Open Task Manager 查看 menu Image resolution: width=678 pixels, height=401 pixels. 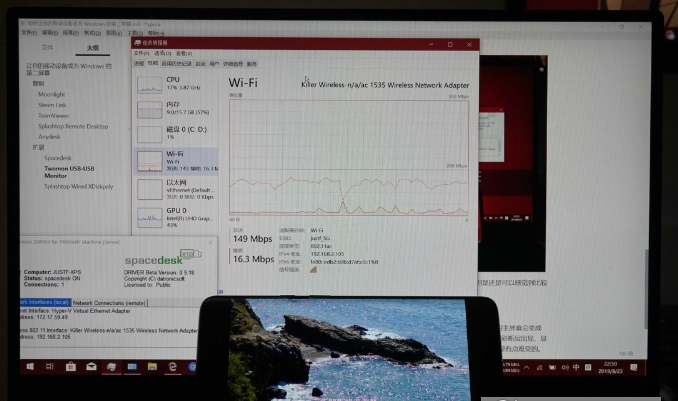click(184, 53)
